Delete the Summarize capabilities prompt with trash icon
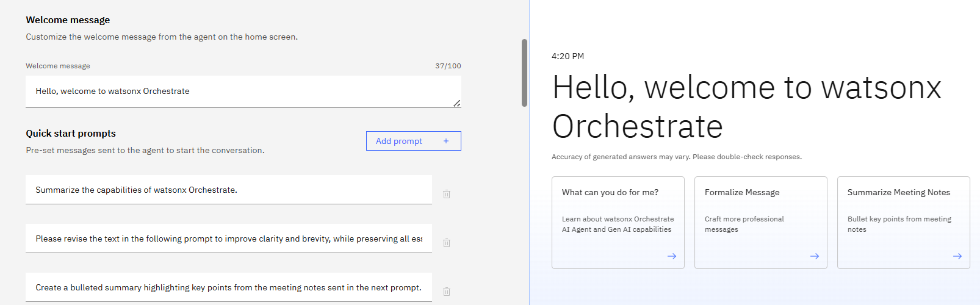Viewport: 980px width, 305px height. (447, 194)
